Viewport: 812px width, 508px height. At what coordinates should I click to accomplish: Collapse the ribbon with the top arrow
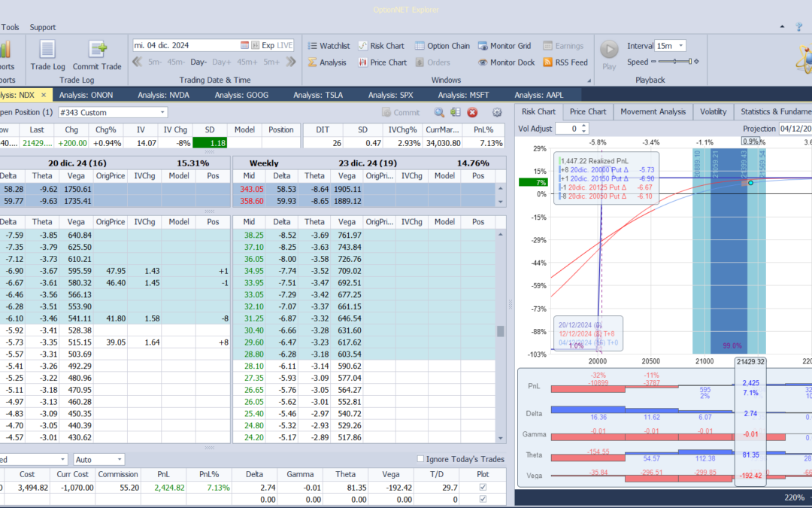[x=782, y=27]
